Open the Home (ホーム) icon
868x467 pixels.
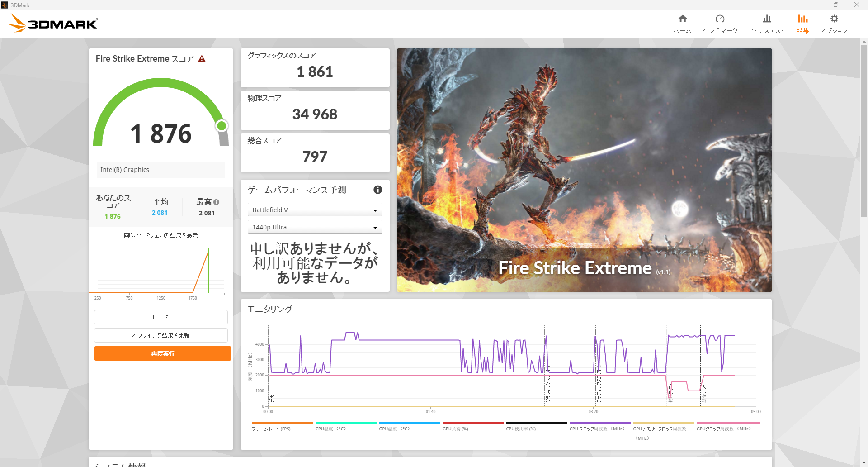point(682,19)
